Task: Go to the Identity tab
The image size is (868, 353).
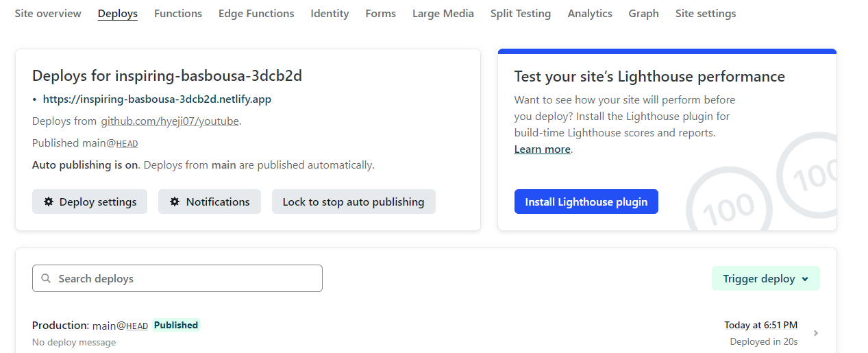Action: pos(330,14)
